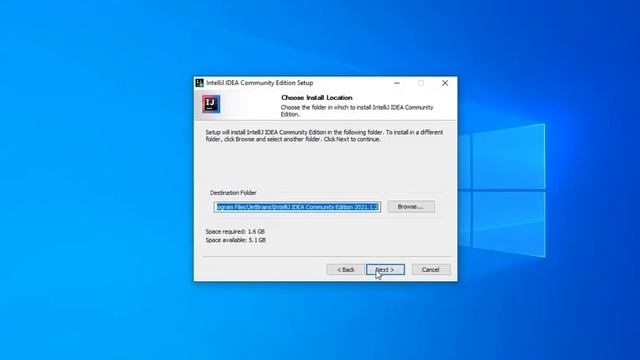Open the Browse folder dialog
Viewport: 640px width, 360px height.
pyautogui.click(x=411, y=207)
